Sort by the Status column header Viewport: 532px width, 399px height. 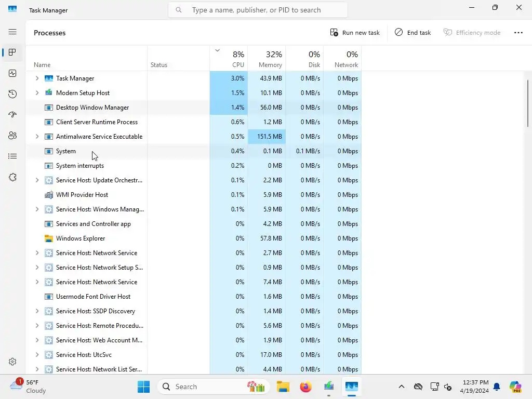[x=179, y=58]
